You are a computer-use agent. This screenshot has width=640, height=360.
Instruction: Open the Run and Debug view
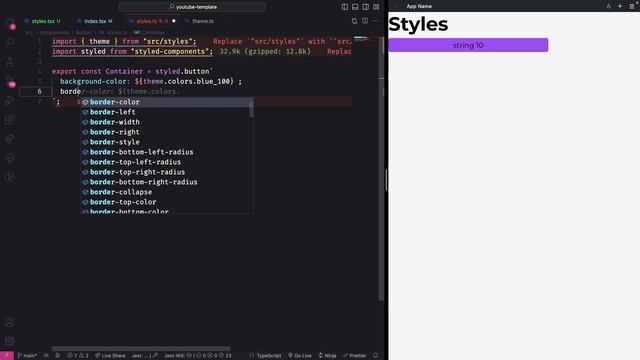coord(10,100)
